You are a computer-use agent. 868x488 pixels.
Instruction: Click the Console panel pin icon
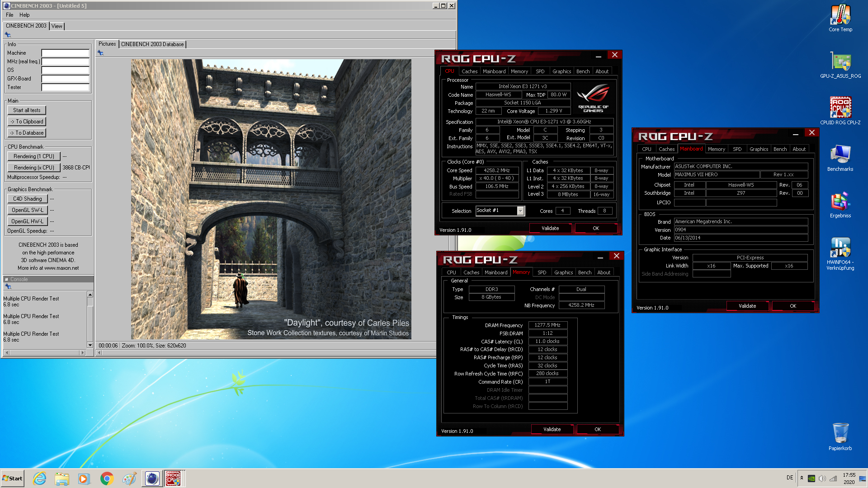(8, 286)
